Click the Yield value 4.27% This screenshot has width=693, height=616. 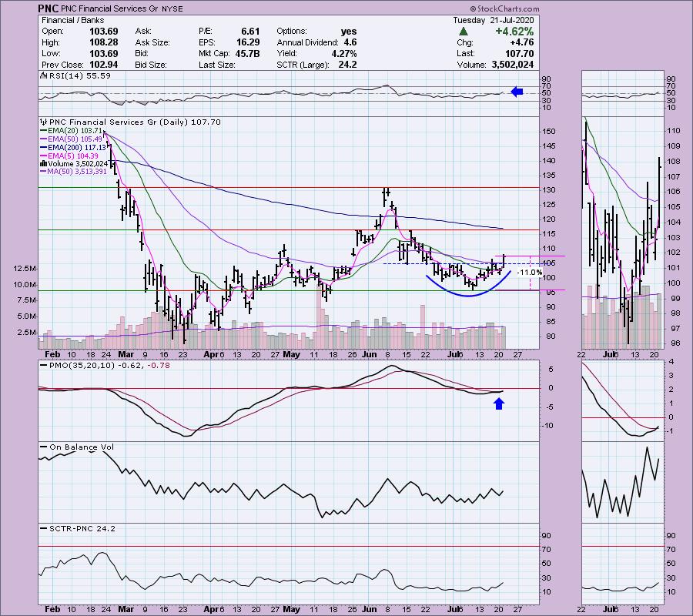tap(344, 53)
